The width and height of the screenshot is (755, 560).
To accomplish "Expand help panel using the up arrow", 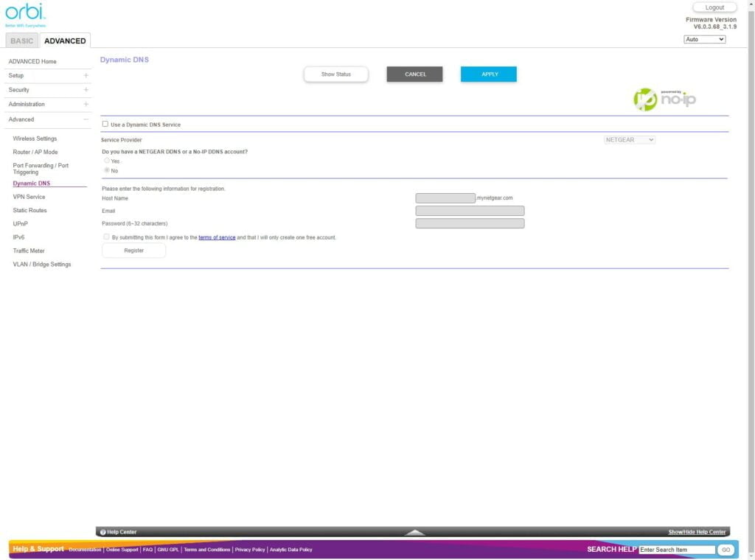I will [415, 532].
